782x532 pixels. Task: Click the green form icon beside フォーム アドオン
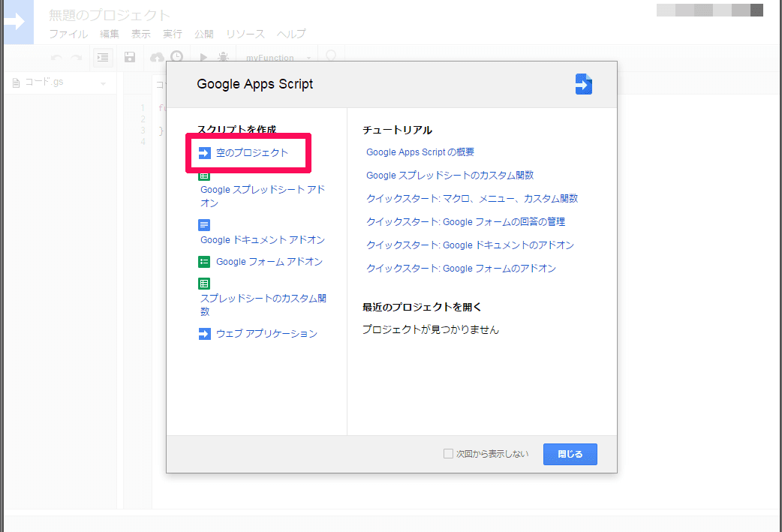204,262
